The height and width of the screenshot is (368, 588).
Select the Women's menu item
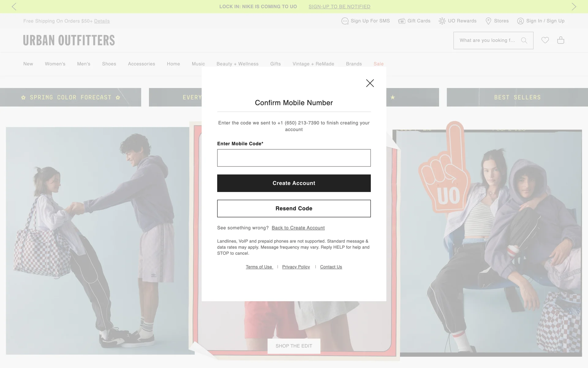click(x=55, y=64)
